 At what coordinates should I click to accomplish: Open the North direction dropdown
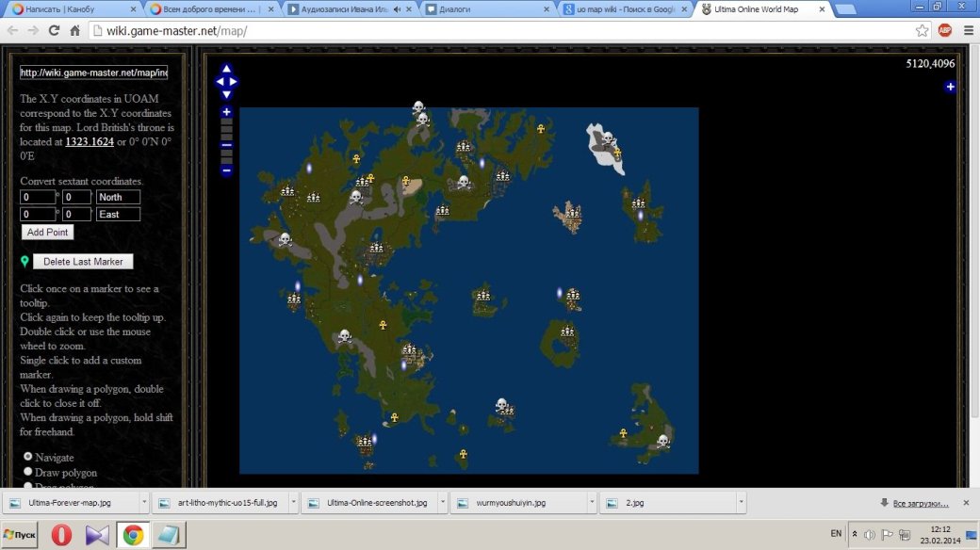point(118,197)
